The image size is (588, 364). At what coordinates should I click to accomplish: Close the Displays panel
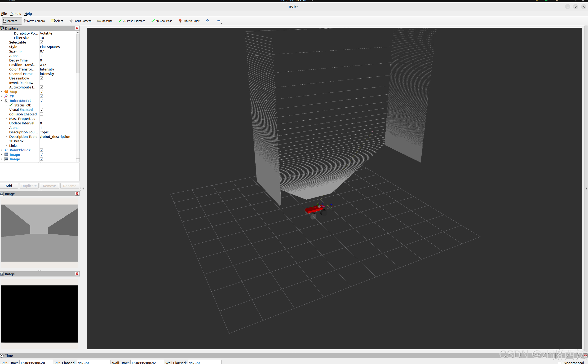point(77,28)
